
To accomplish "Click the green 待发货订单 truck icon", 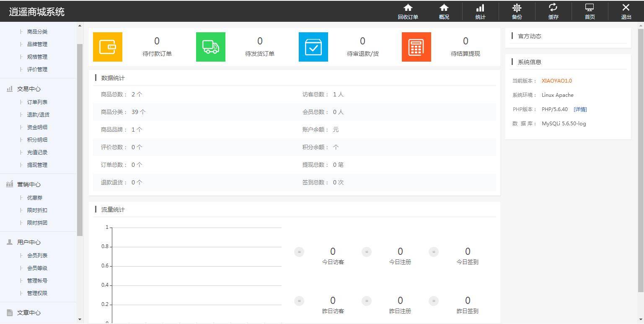I will [210, 47].
